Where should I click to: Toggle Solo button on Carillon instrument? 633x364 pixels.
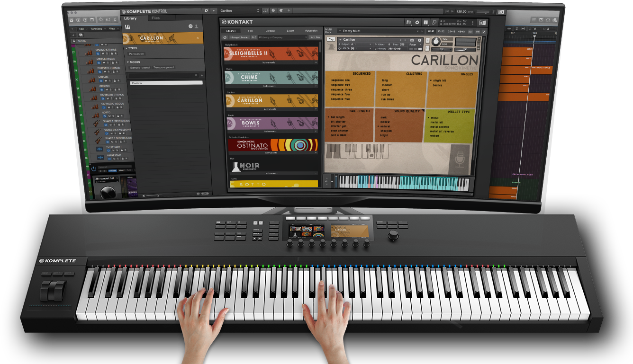(x=428, y=40)
